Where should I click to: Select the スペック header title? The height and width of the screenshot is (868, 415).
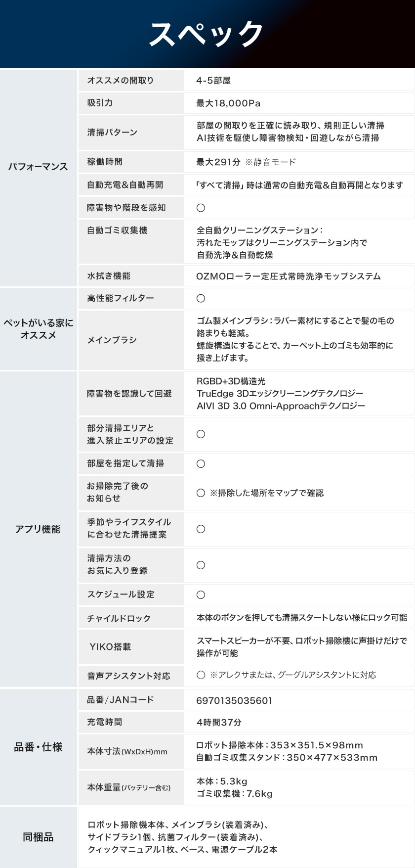[207, 35]
